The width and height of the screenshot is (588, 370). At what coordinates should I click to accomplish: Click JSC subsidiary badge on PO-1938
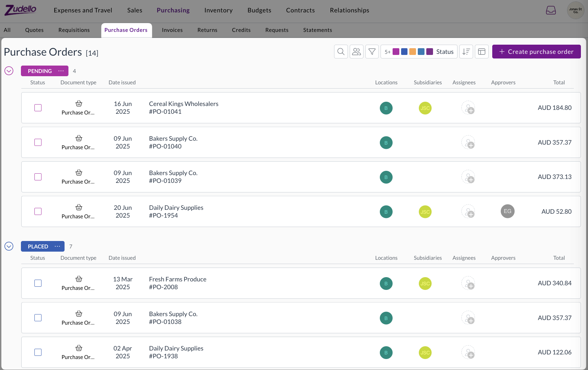pyautogui.click(x=425, y=353)
